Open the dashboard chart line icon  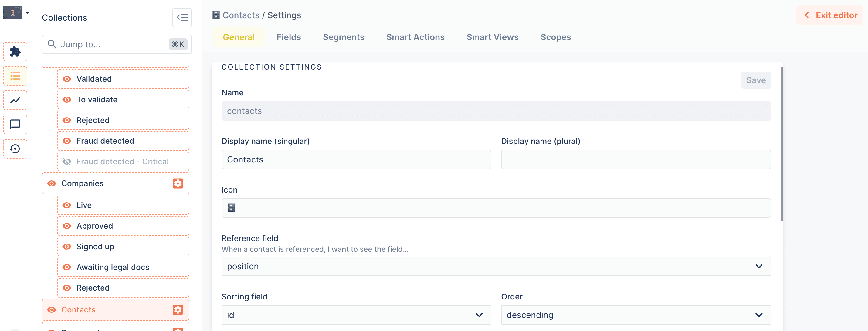click(x=15, y=100)
